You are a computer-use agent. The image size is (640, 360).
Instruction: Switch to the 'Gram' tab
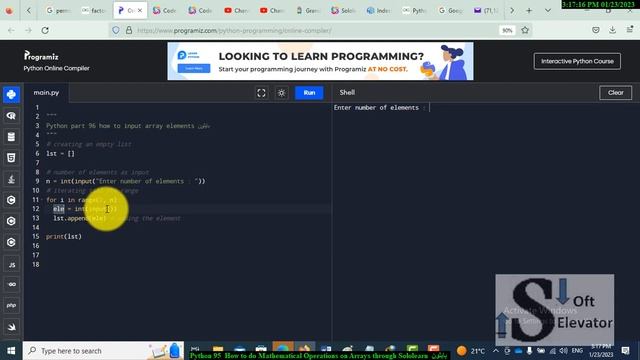308,11
